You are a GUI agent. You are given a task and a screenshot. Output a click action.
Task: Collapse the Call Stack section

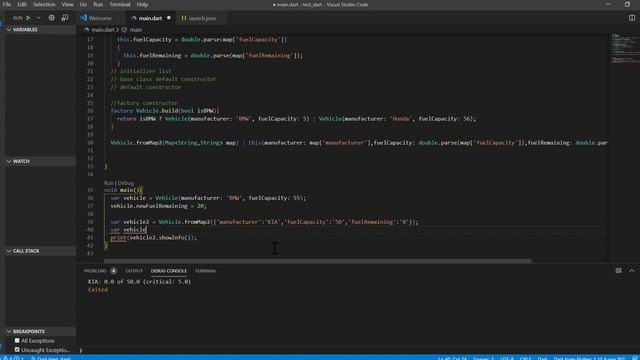[40, 251]
